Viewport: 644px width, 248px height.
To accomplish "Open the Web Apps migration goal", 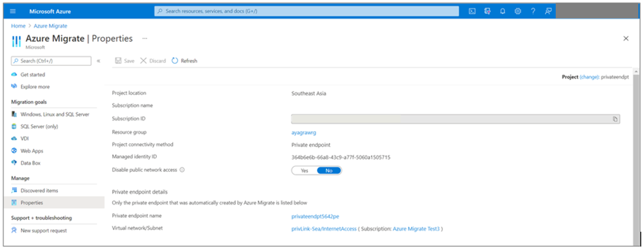I will click(x=32, y=151).
